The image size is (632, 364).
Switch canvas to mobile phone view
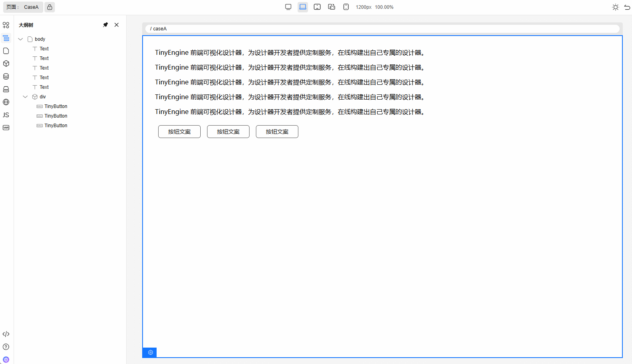click(x=346, y=7)
